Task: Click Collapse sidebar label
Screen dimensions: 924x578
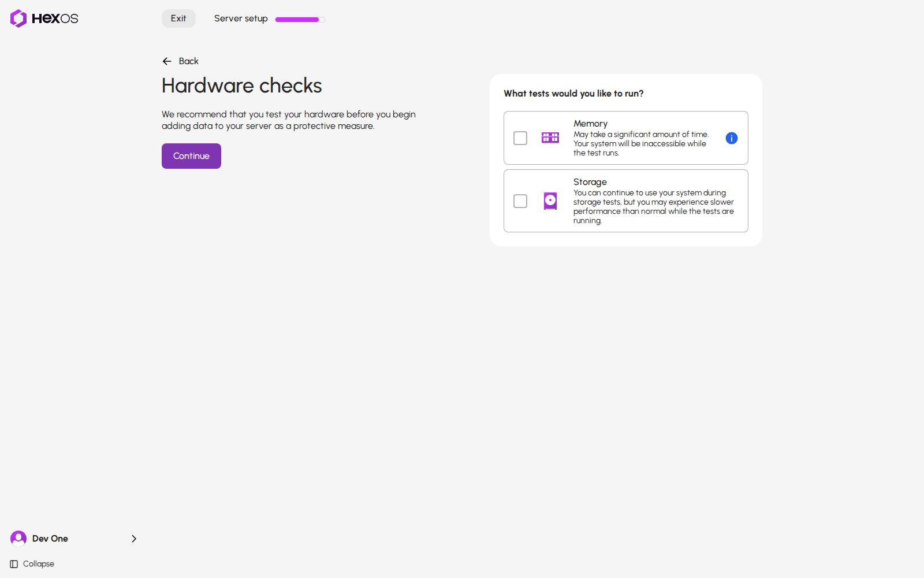Action: click(39, 564)
